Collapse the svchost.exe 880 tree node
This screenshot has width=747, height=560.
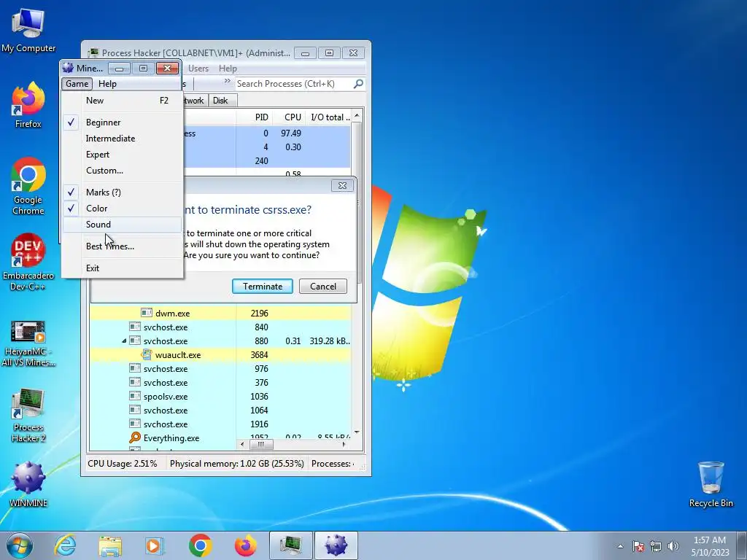[124, 341]
